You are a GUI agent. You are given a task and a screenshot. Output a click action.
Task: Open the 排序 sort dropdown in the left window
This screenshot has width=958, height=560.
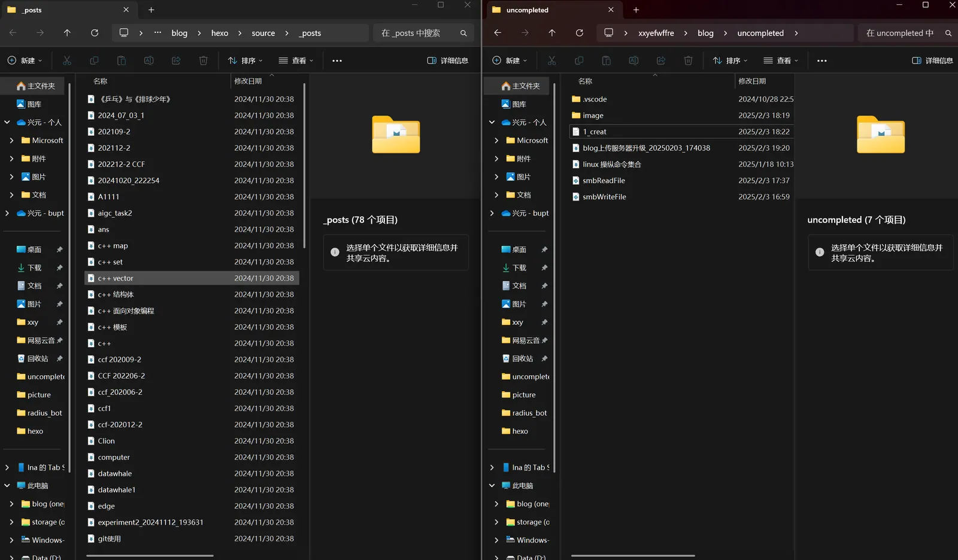(245, 60)
